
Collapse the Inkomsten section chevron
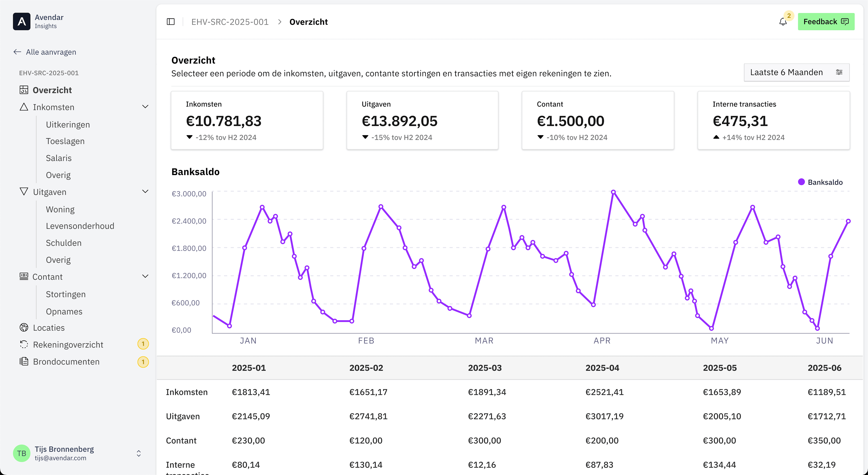pyautogui.click(x=145, y=107)
